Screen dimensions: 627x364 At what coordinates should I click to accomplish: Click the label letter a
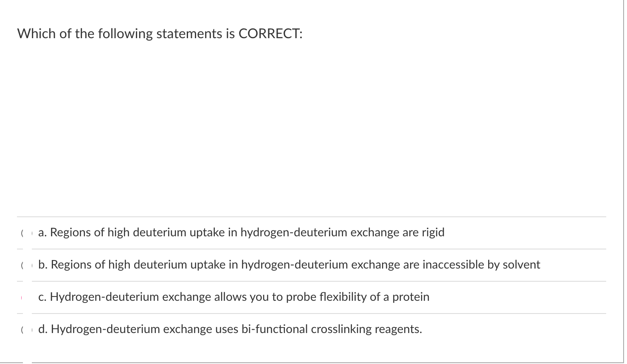pos(41,232)
